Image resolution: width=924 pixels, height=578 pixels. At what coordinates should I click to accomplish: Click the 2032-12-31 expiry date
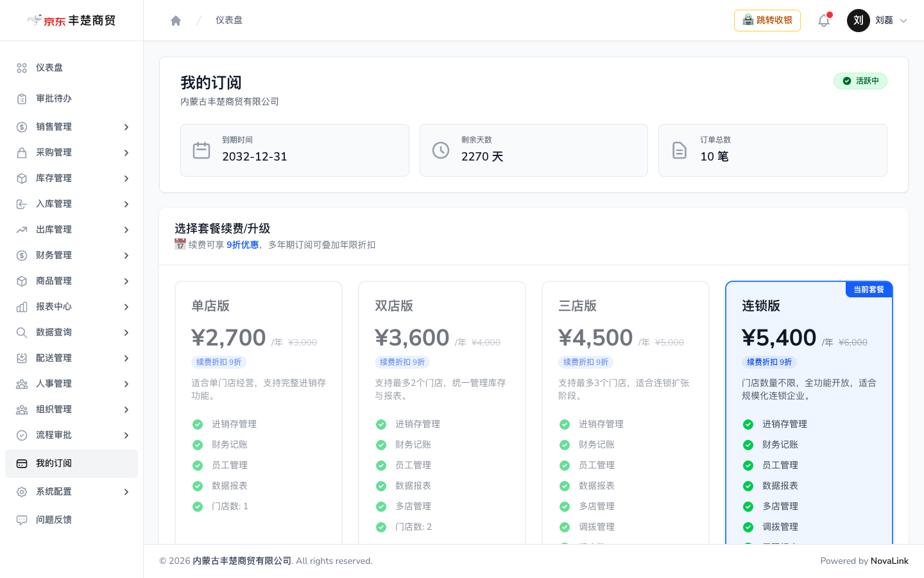coord(255,157)
